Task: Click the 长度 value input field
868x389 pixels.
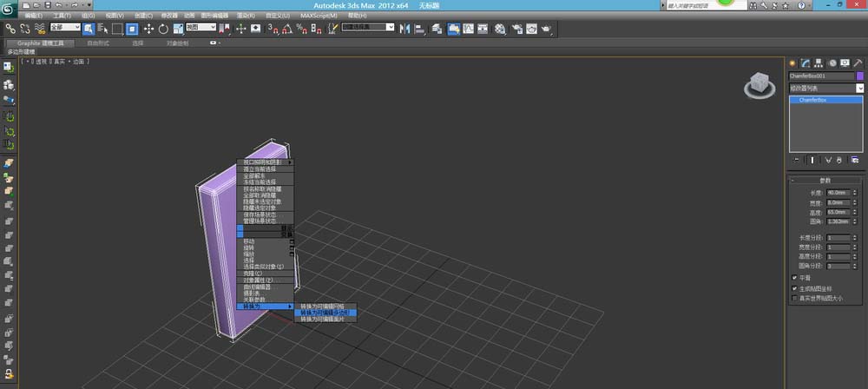Action: pos(838,192)
